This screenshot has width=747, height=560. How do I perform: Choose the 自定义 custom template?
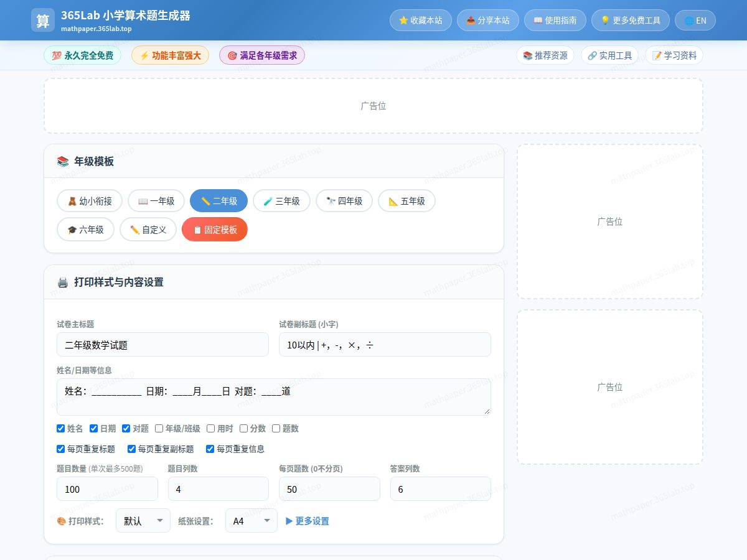pyautogui.click(x=148, y=230)
